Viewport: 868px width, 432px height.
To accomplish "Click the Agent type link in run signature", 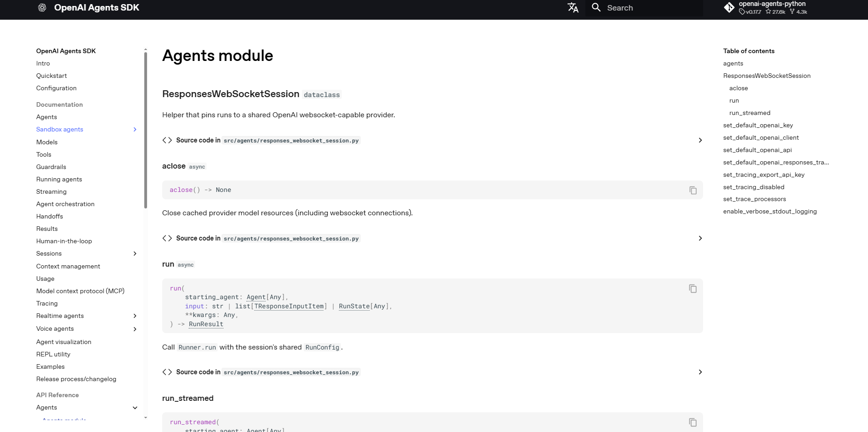I will 256,297.
